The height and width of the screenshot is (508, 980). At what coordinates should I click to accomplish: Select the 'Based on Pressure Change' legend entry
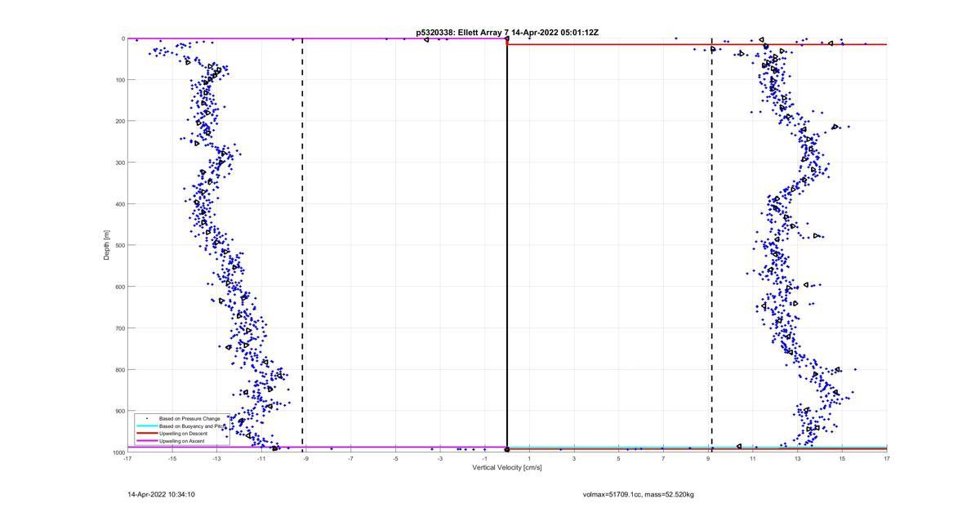(189, 418)
